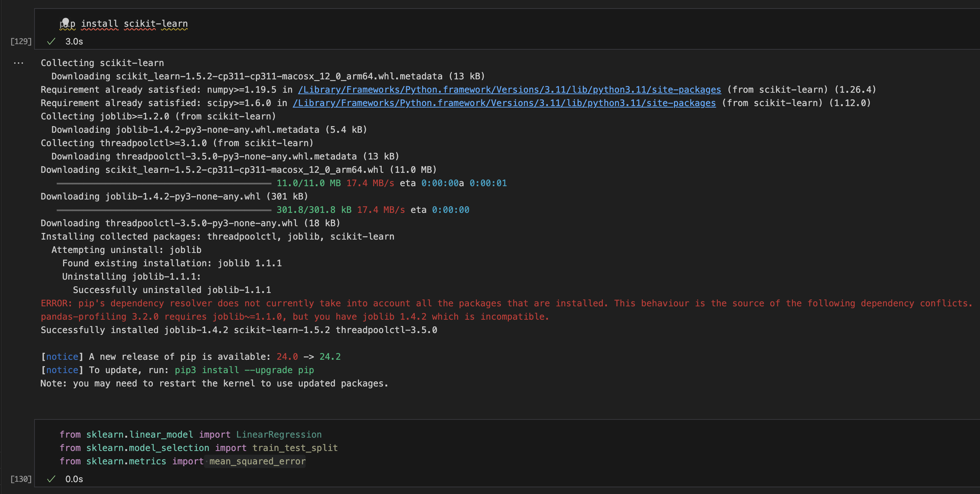The width and height of the screenshot is (980, 494).
Task: Click the LinearRegression class name in code
Action: coord(279,434)
